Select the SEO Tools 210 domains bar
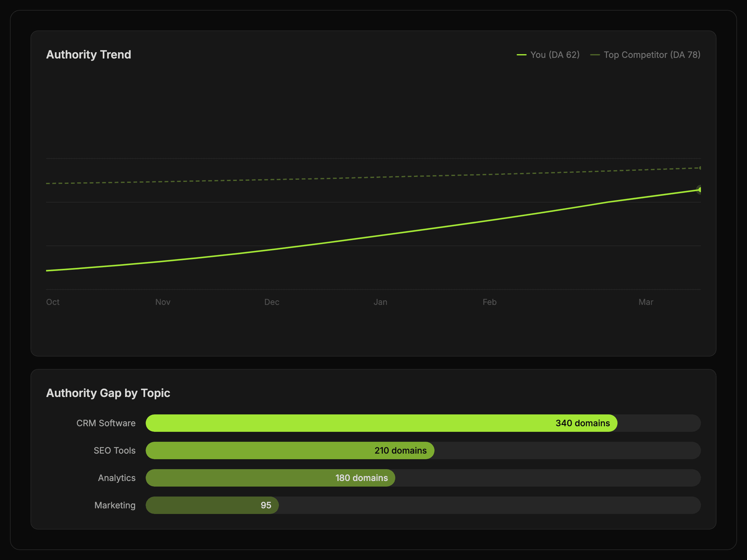Viewport: 747px width, 560px height. pyautogui.click(x=289, y=450)
